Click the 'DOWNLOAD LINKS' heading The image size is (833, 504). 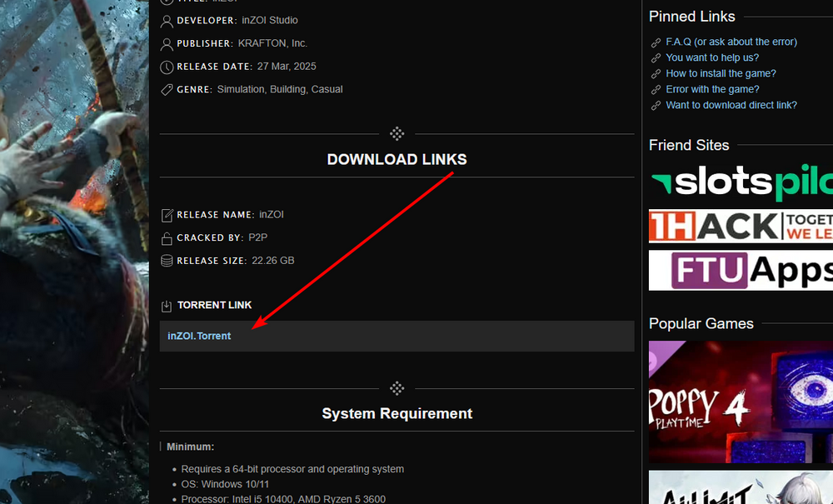coord(397,159)
